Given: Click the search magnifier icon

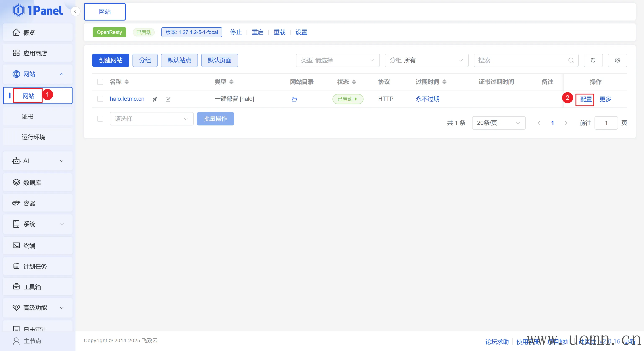Looking at the screenshot, I should tap(571, 60).
